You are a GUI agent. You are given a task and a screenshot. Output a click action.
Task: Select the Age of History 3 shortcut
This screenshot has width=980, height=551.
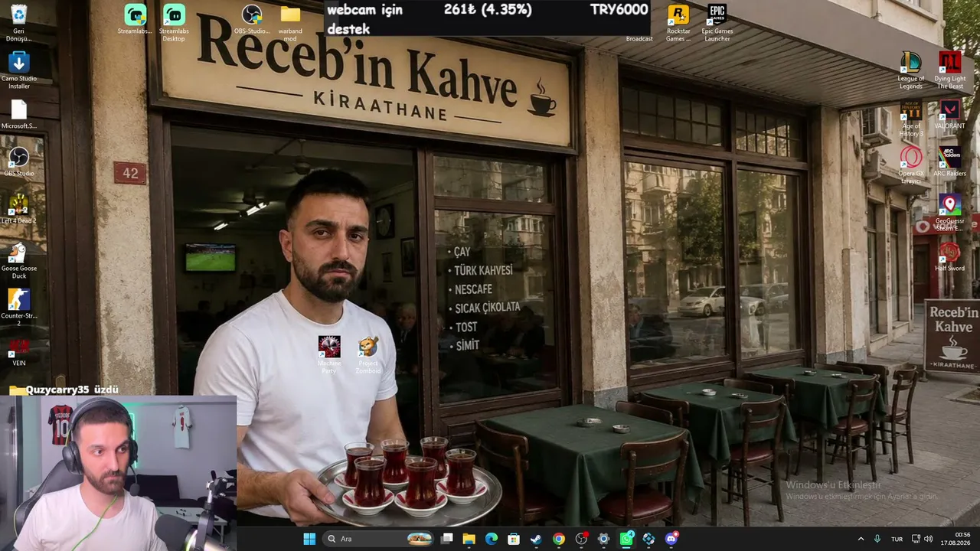point(911,118)
